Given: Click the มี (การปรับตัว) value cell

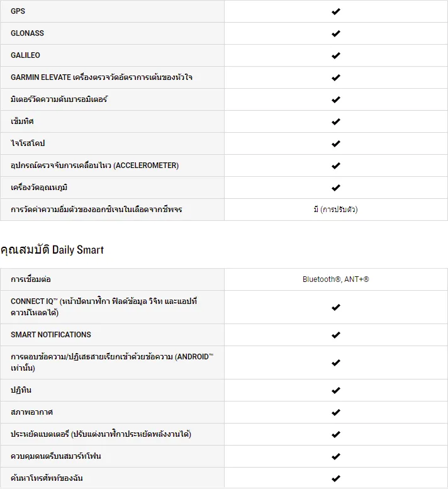Looking at the screenshot, I should coord(335,210).
